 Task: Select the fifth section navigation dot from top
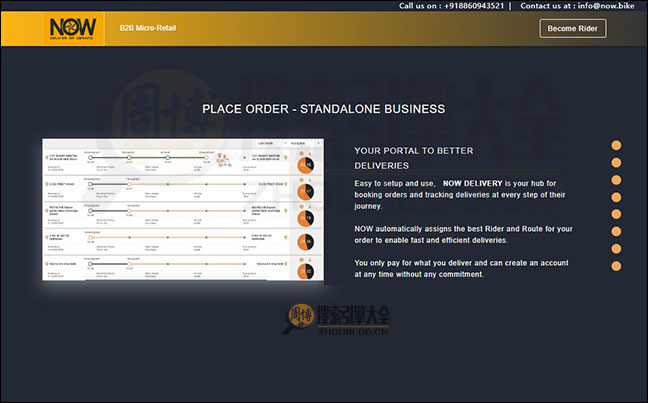616,214
